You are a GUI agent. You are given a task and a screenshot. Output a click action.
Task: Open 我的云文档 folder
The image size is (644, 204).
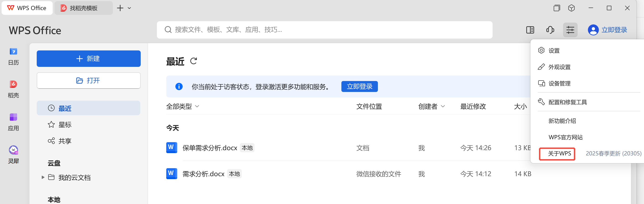point(74,178)
